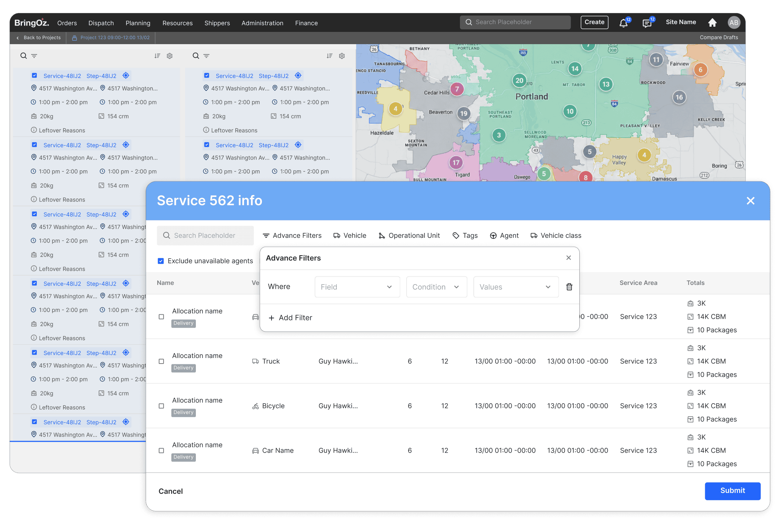Open filter icon in first list panel
This screenshot has height=532, width=779.
pyautogui.click(x=34, y=56)
